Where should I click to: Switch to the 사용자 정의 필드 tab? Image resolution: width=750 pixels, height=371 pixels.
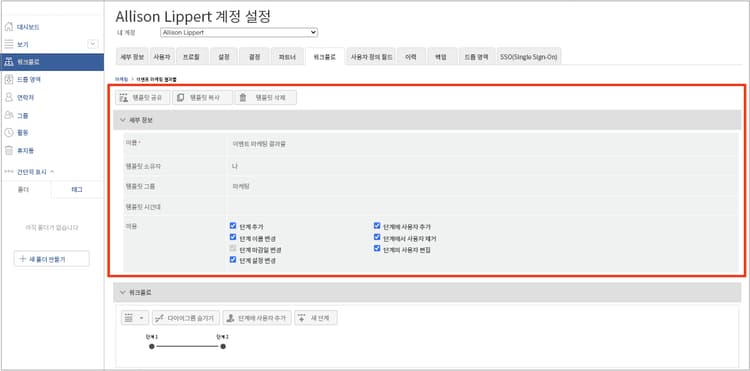pyautogui.click(x=372, y=56)
